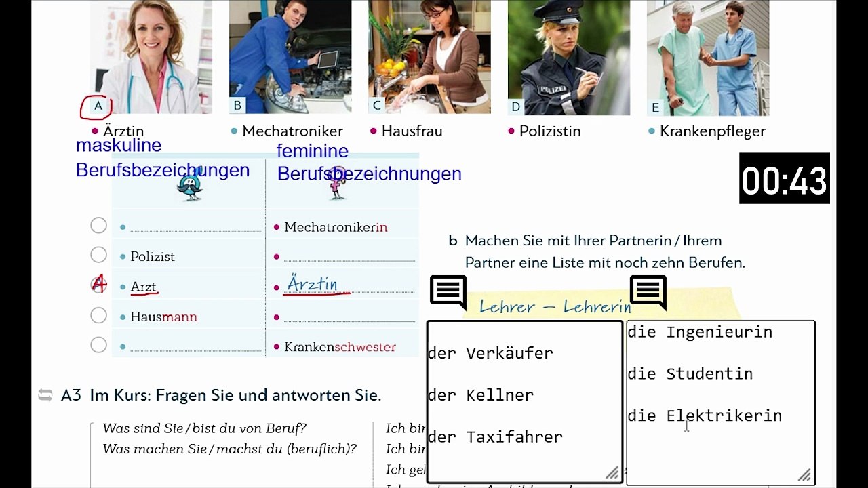Click the word 'Hausfrau' under photo C
Image resolution: width=868 pixels, height=488 pixels.
[x=412, y=131]
